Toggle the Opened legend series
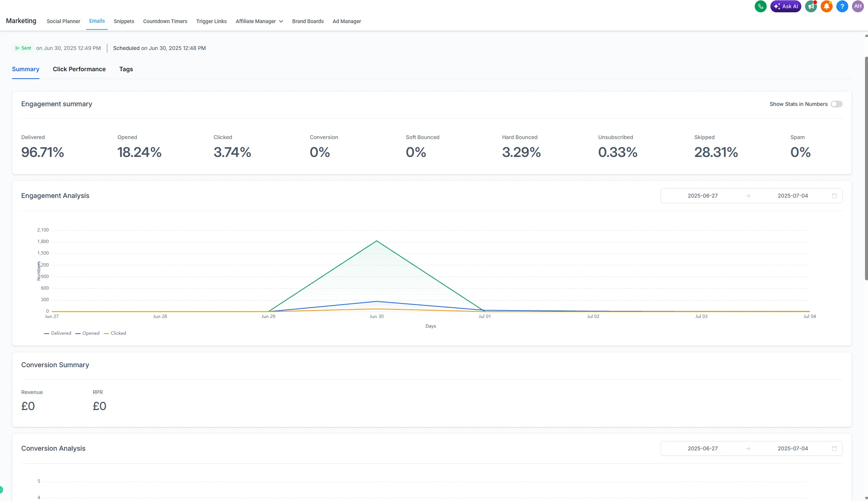The width and height of the screenshot is (868, 501). click(87, 333)
